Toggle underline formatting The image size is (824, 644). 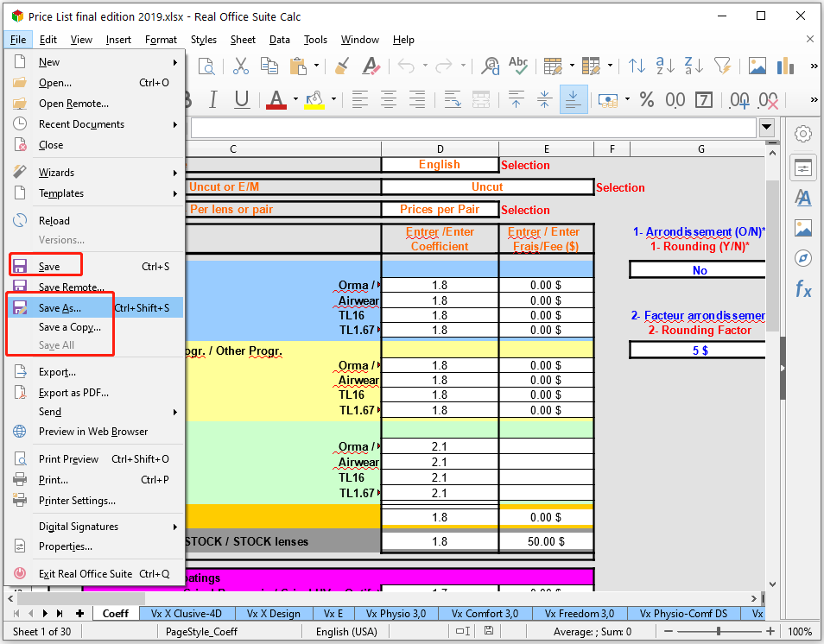coord(242,100)
